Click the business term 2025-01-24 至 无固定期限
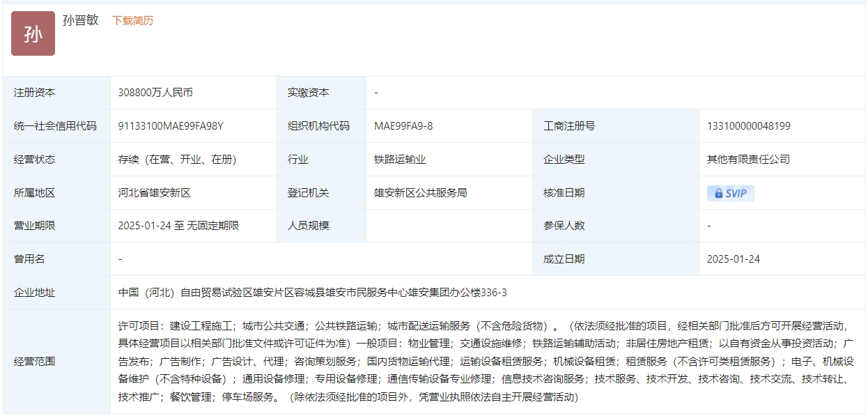868x416 pixels. (178, 225)
